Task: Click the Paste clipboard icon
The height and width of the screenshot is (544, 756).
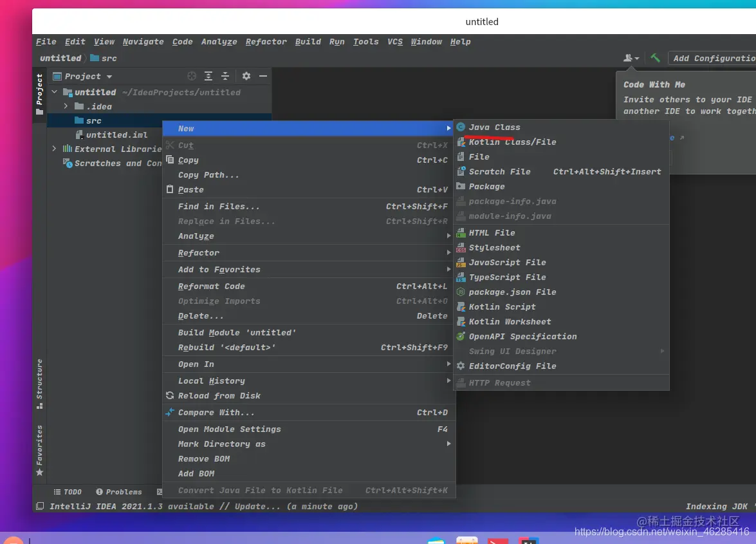Action: pos(170,189)
